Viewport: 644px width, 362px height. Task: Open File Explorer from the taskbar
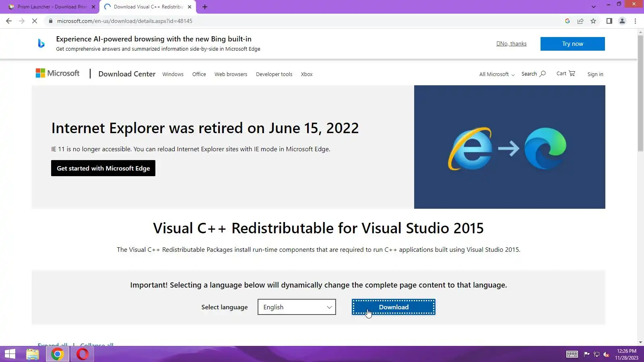point(33,354)
